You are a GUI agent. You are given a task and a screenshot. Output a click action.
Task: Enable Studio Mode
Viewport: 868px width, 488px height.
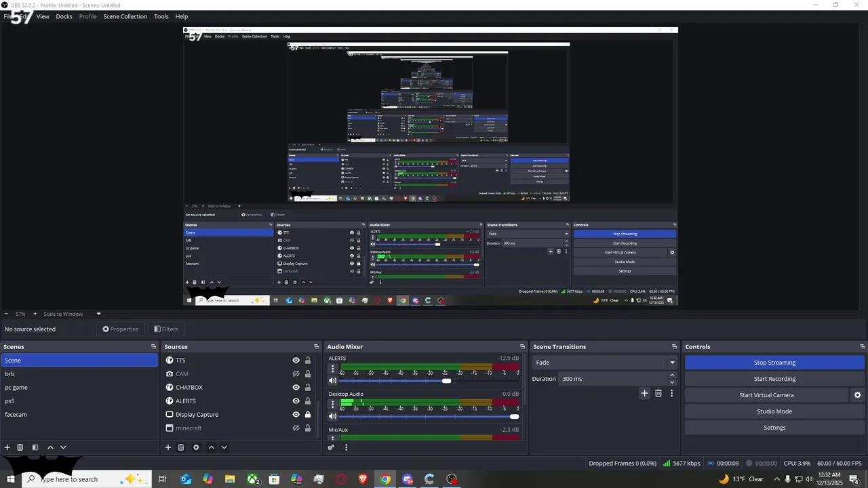[774, 411]
